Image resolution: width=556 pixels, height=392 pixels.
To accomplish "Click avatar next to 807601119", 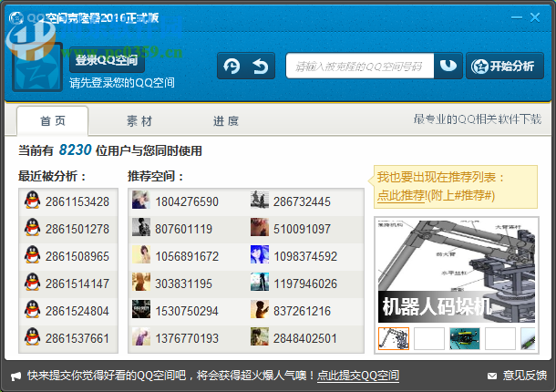I will click(141, 227).
